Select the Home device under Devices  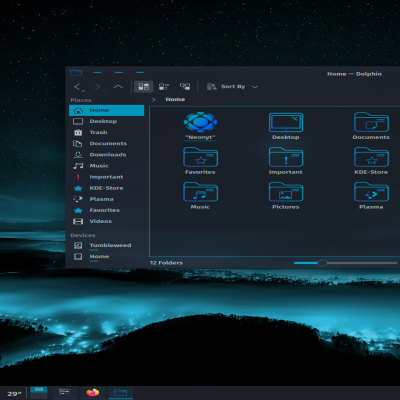[107, 257]
